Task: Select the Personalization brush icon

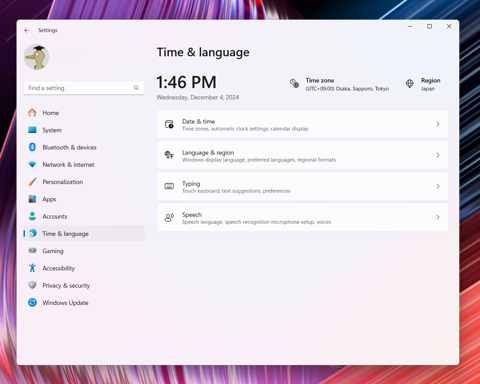Action: tap(32, 182)
